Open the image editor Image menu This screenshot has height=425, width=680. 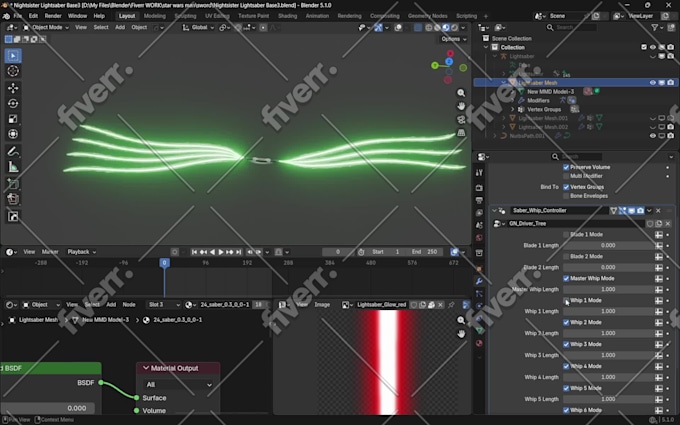pyautogui.click(x=322, y=305)
